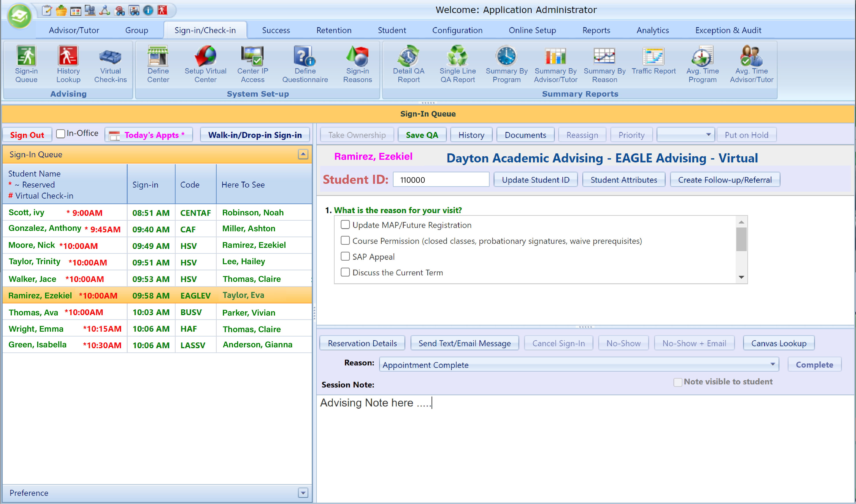Click the red exit sign icon

tap(163, 11)
